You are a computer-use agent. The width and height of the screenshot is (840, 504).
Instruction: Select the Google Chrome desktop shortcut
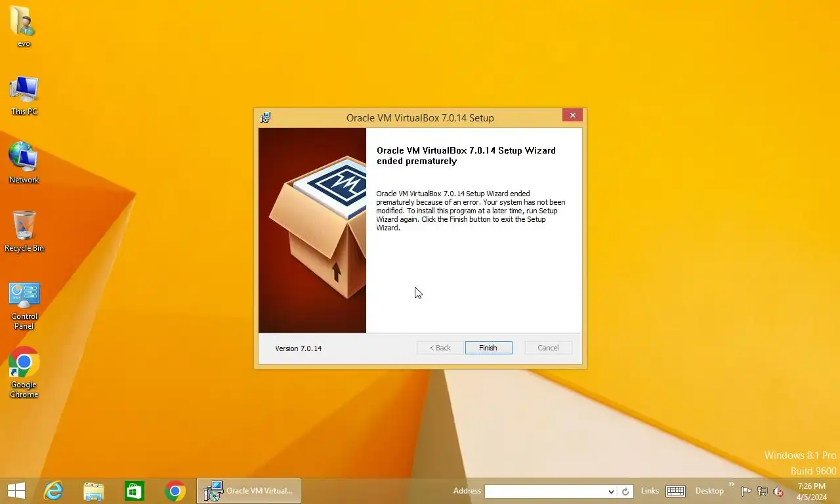24,372
